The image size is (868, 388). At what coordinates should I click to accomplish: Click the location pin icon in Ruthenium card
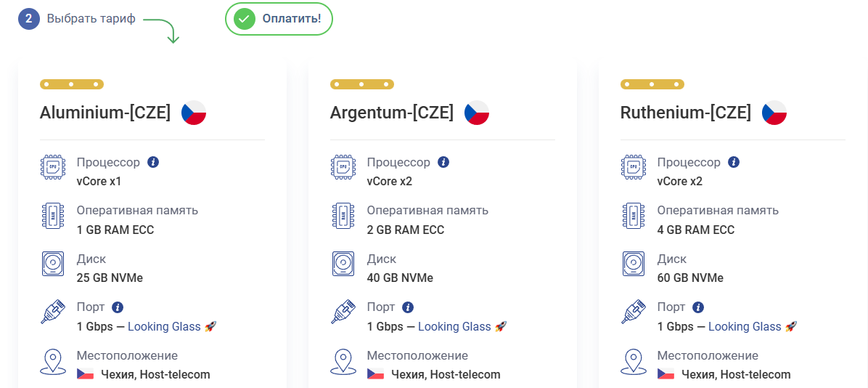click(634, 361)
